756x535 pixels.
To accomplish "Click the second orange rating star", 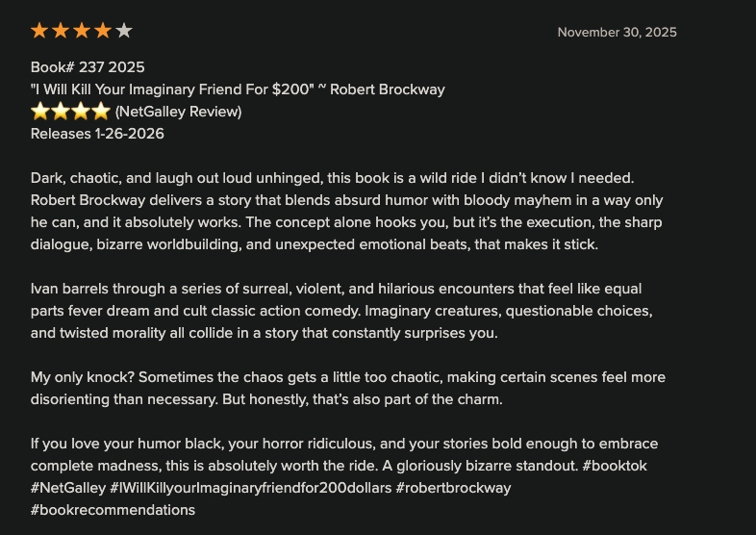I will click(x=61, y=31).
